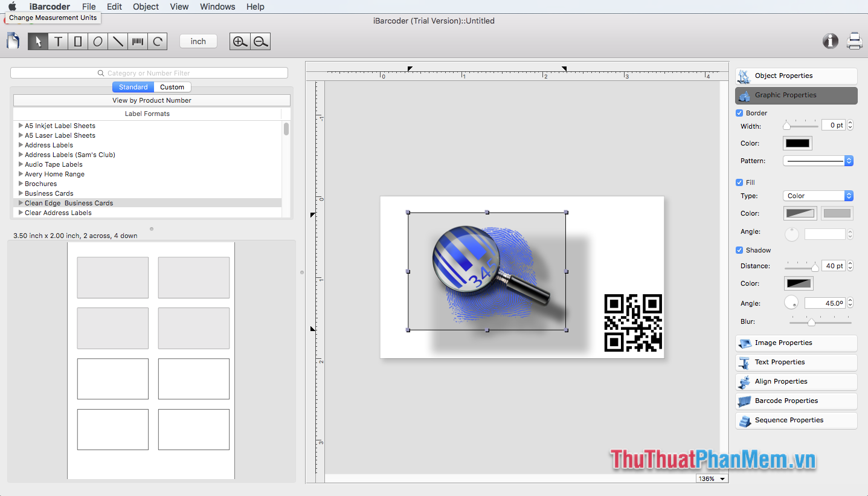
Task: Select the Rectangle tool
Action: point(78,41)
